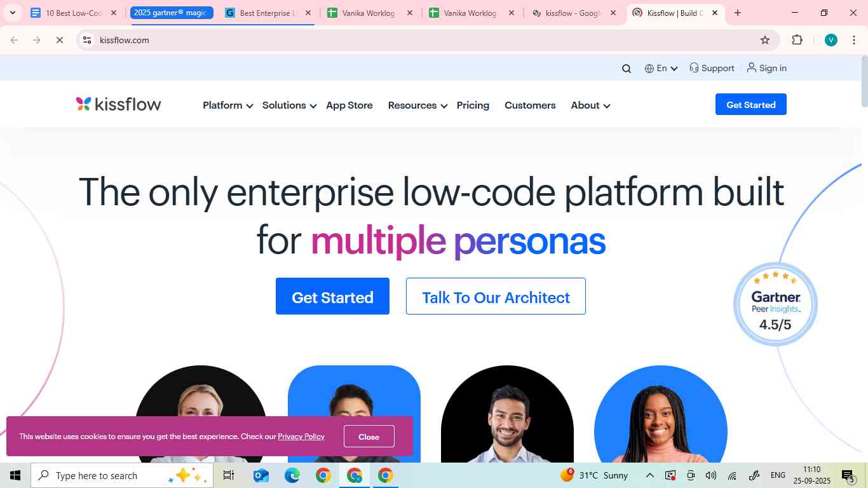
Task: Expand the En language dropdown
Action: (661, 69)
